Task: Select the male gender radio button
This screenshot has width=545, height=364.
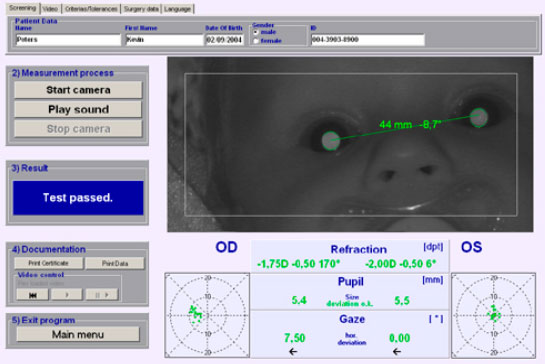Action: [x=256, y=32]
